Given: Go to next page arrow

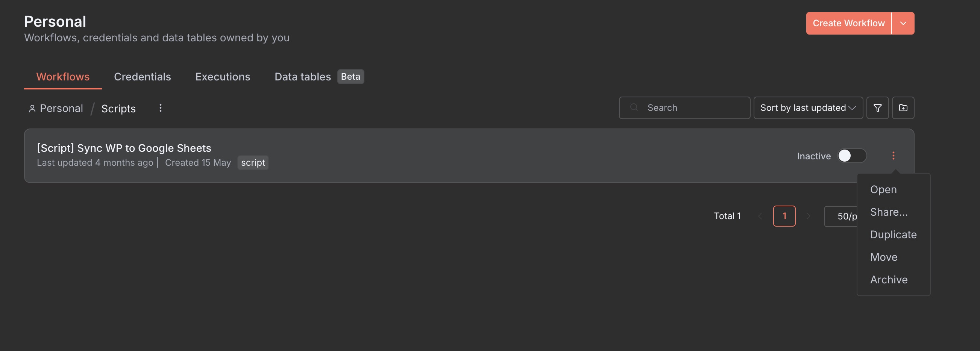Looking at the screenshot, I should point(809,216).
